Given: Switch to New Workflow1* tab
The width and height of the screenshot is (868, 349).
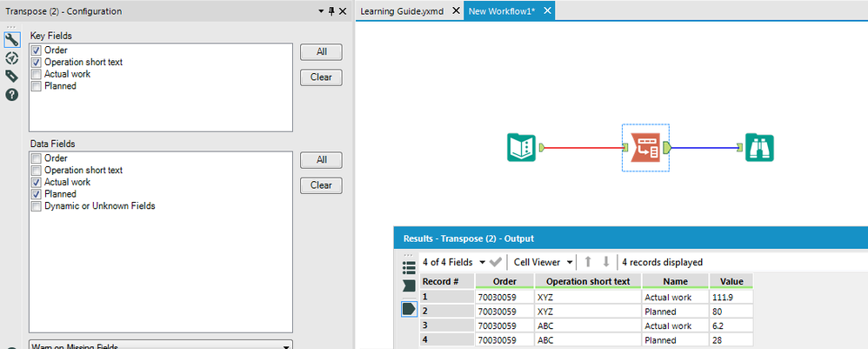Looking at the screenshot, I should coord(502,11).
